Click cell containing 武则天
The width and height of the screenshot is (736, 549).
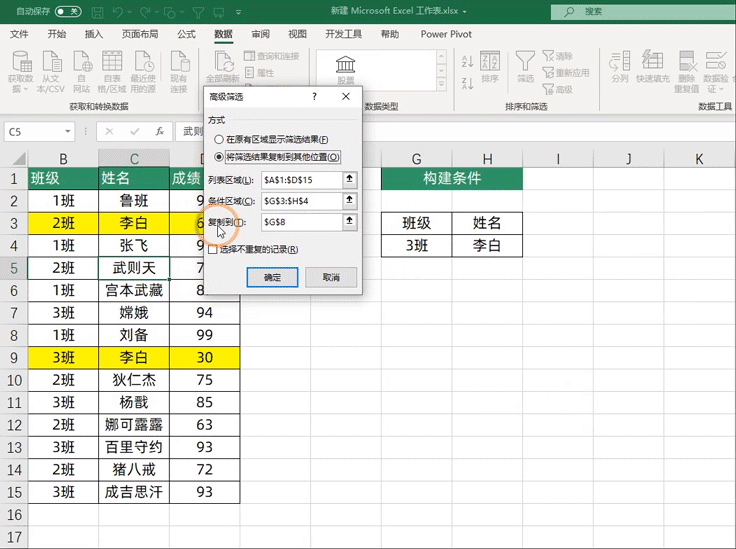[134, 268]
